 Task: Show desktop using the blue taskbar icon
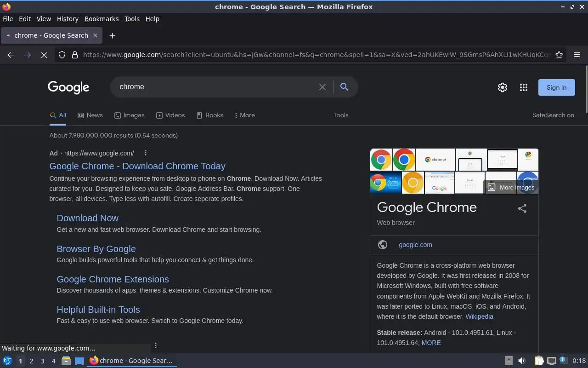click(x=79, y=361)
